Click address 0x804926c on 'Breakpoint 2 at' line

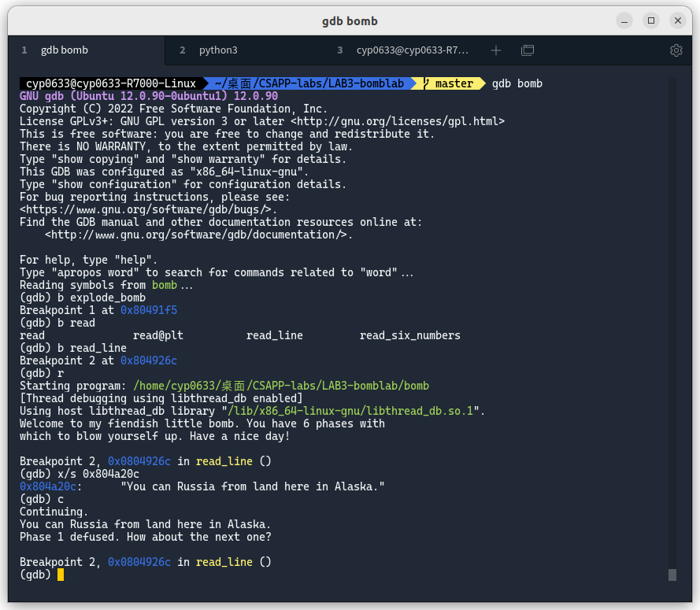pyautogui.click(x=149, y=360)
